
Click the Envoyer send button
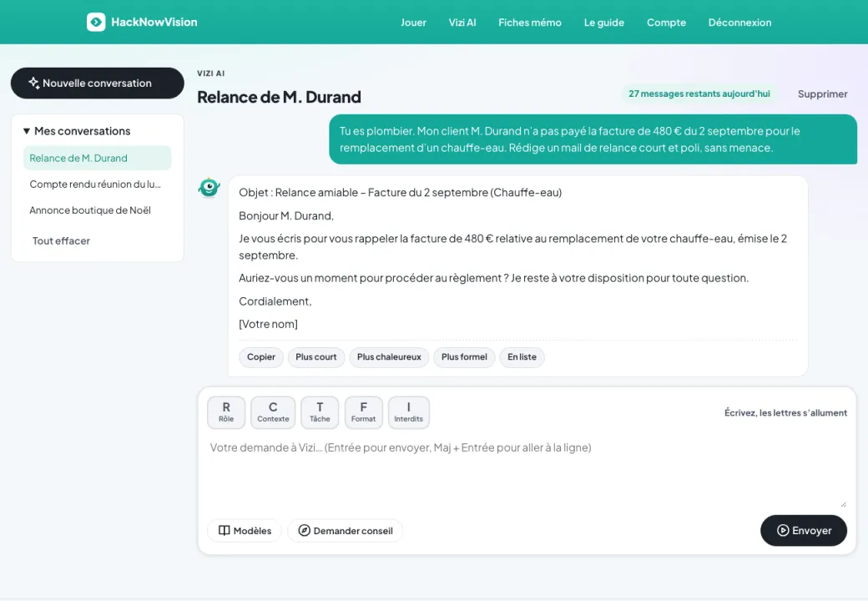point(803,530)
